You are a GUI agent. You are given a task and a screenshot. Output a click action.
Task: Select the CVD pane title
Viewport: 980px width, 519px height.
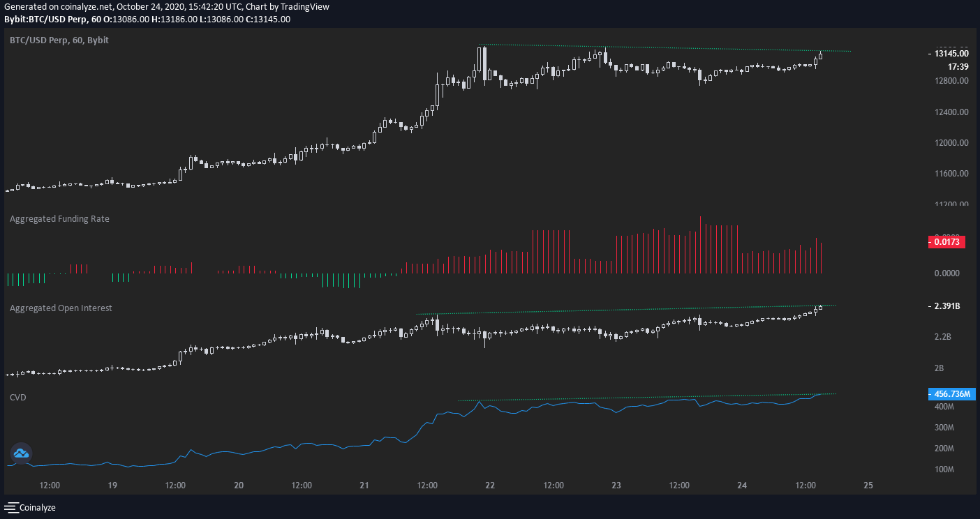(x=17, y=397)
